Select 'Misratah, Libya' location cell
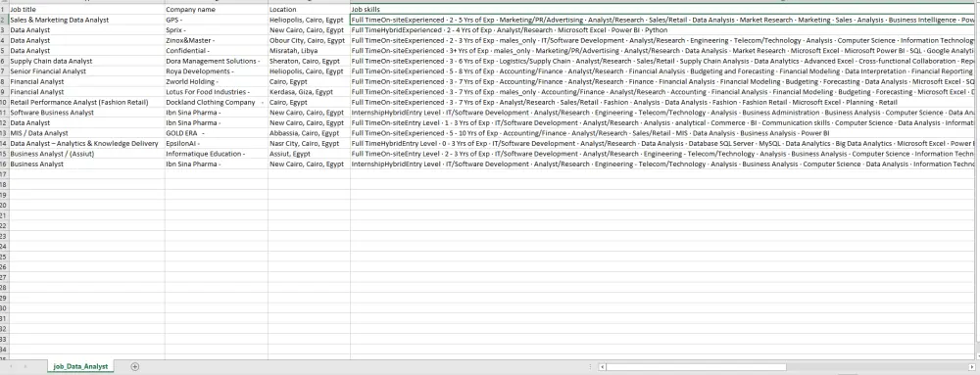The image size is (980, 375). (x=309, y=51)
